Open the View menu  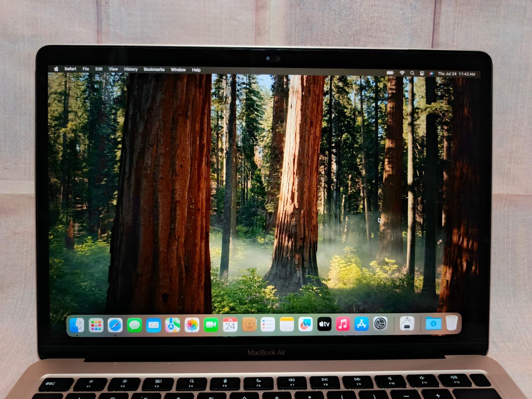(113, 69)
